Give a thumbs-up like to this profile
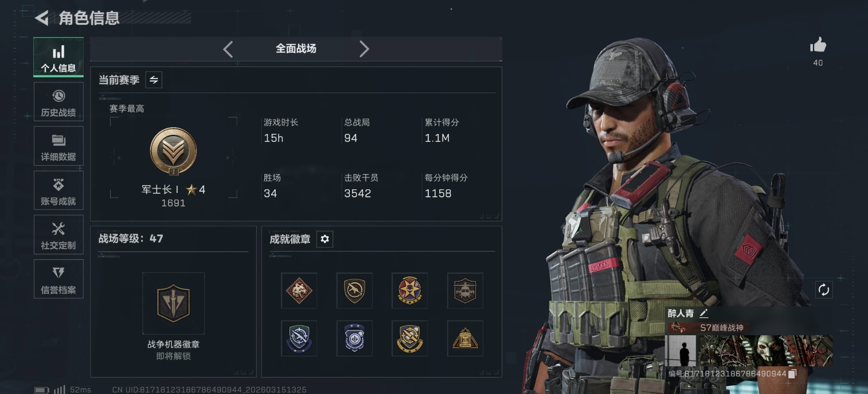868x394 pixels. [818, 45]
